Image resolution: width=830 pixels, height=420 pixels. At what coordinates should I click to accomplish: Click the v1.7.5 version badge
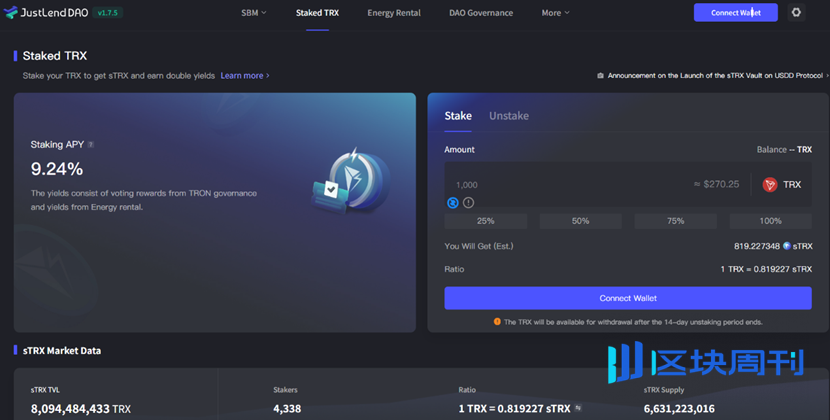point(107,13)
